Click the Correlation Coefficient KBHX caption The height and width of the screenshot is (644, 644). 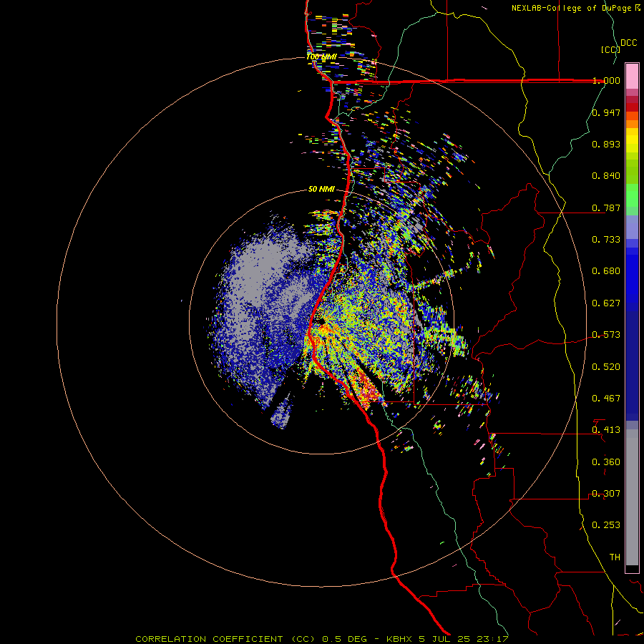[322, 639]
